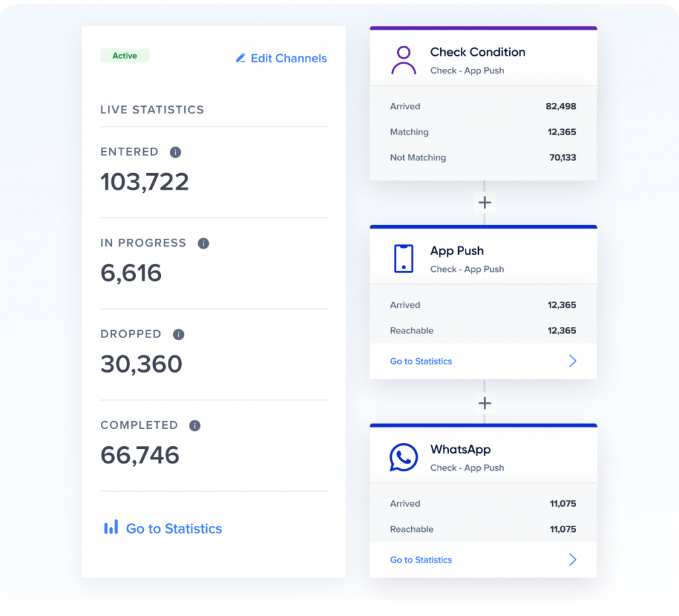Click the Check Condition person icon
Viewport: 679px width, 616px height.
coord(403,59)
